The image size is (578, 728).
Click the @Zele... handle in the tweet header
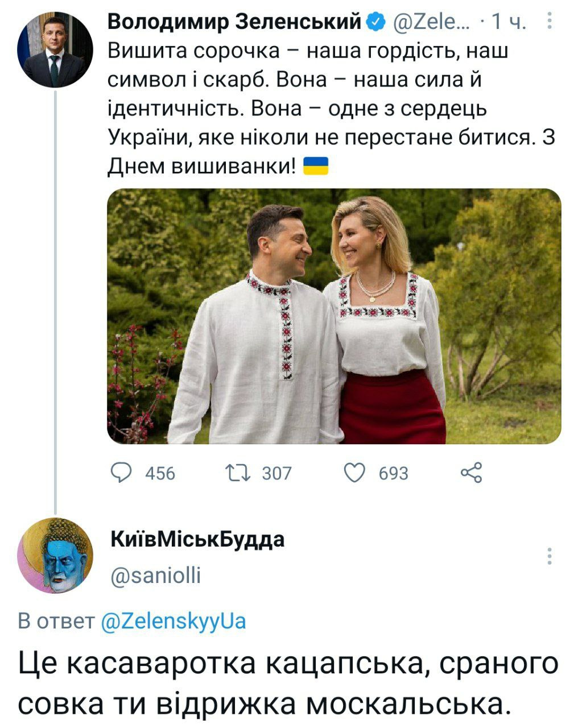coord(431,22)
